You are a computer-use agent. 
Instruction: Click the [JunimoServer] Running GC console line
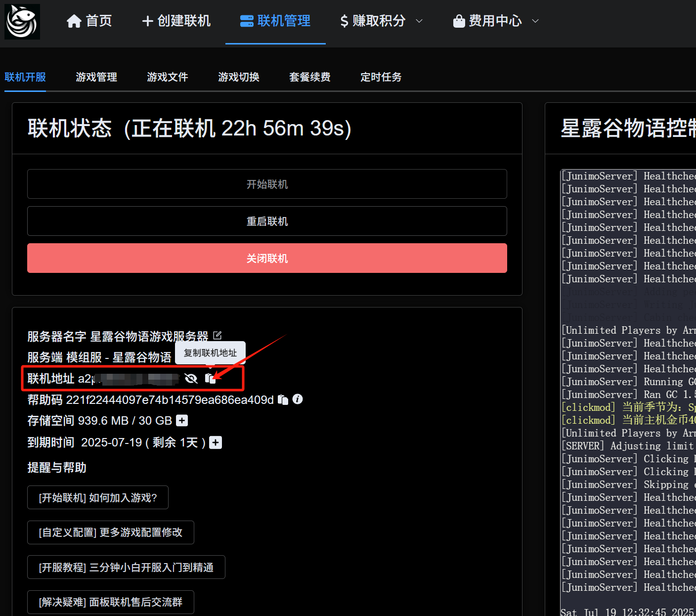click(x=628, y=382)
